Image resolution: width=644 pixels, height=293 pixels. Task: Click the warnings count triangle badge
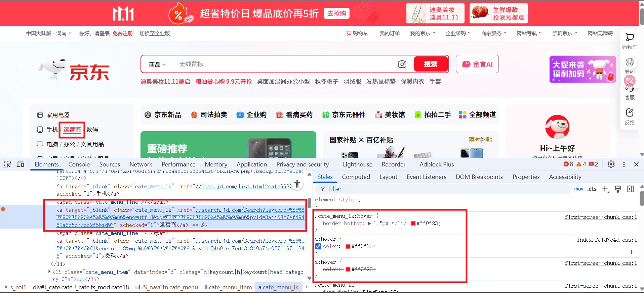click(x=581, y=164)
